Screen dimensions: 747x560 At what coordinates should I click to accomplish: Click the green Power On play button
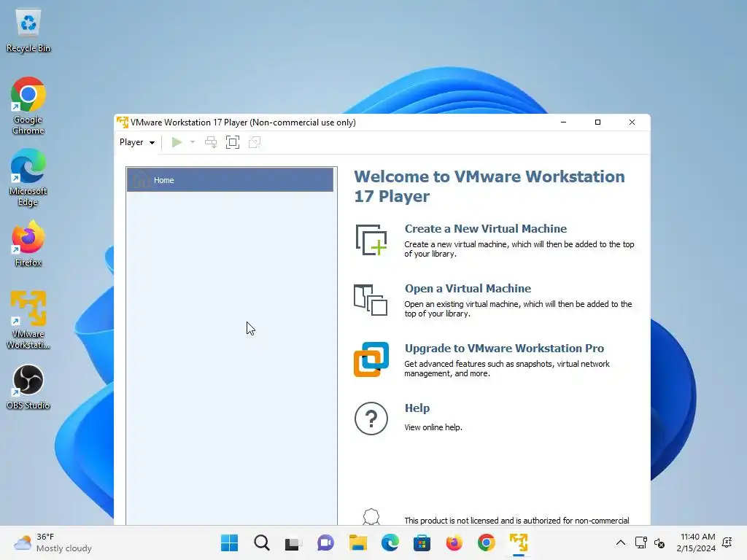pyautogui.click(x=177, y=142)
